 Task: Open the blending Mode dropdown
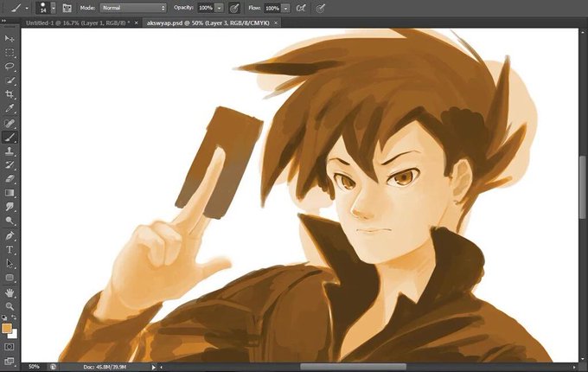tap(133, 8)
